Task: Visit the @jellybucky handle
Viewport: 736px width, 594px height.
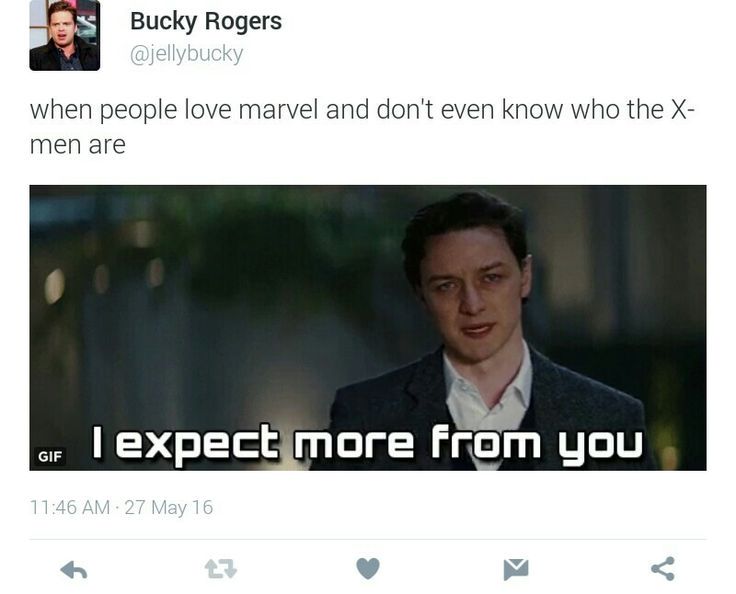Action: [186, 54]
